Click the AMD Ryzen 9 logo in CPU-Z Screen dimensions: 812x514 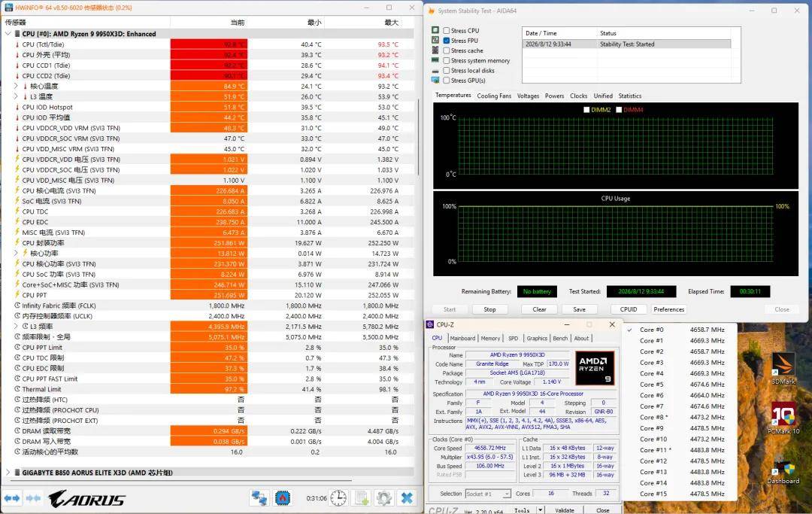point(595,367)
